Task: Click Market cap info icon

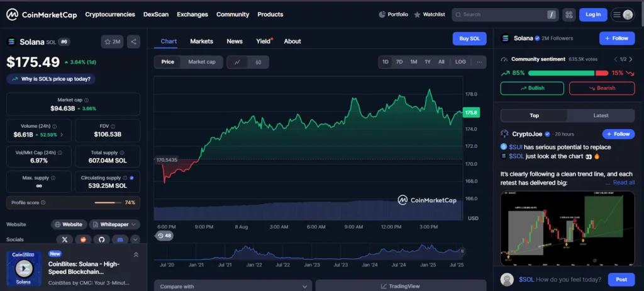Action: 86,100
